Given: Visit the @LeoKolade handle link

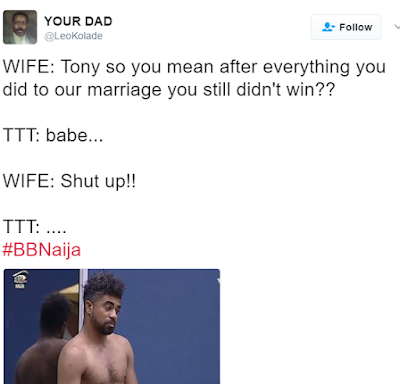Looking at the screenshot, I should pyautogui.click(x=73, y=36).
